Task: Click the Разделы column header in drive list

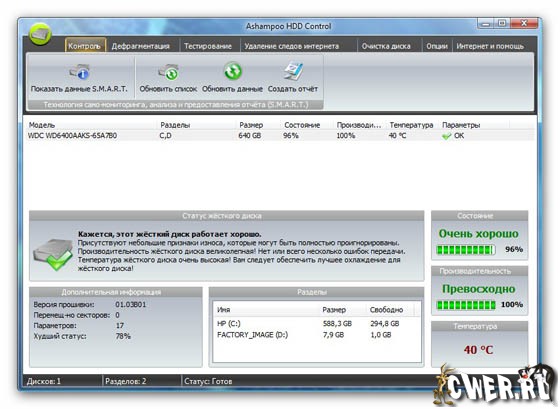Action: (175, 125)
